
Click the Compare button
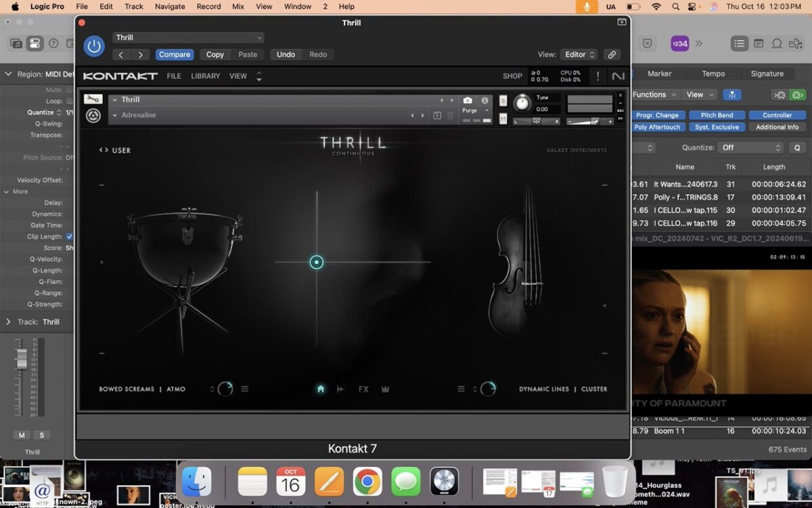[x=175, y=55]
